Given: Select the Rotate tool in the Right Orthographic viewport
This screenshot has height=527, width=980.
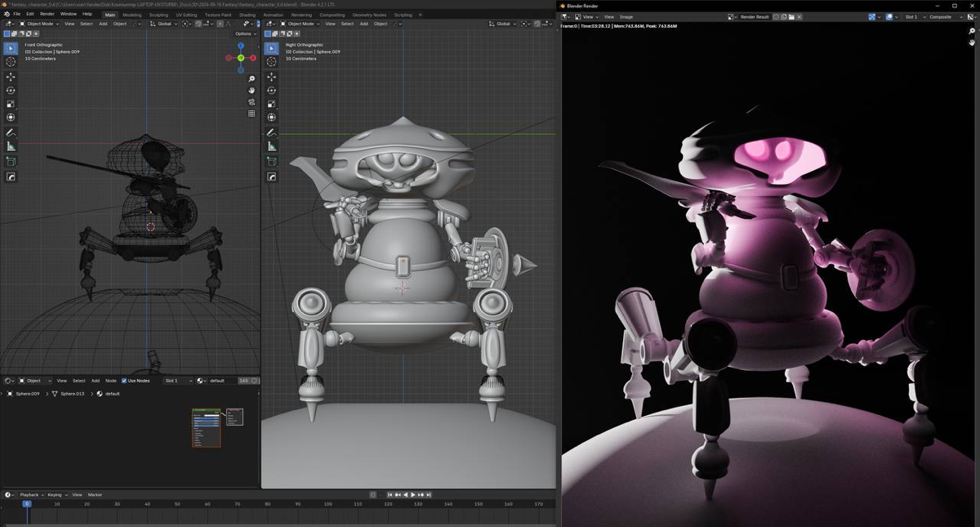Looking at the screenshot, I should click(x=270, y=91).
